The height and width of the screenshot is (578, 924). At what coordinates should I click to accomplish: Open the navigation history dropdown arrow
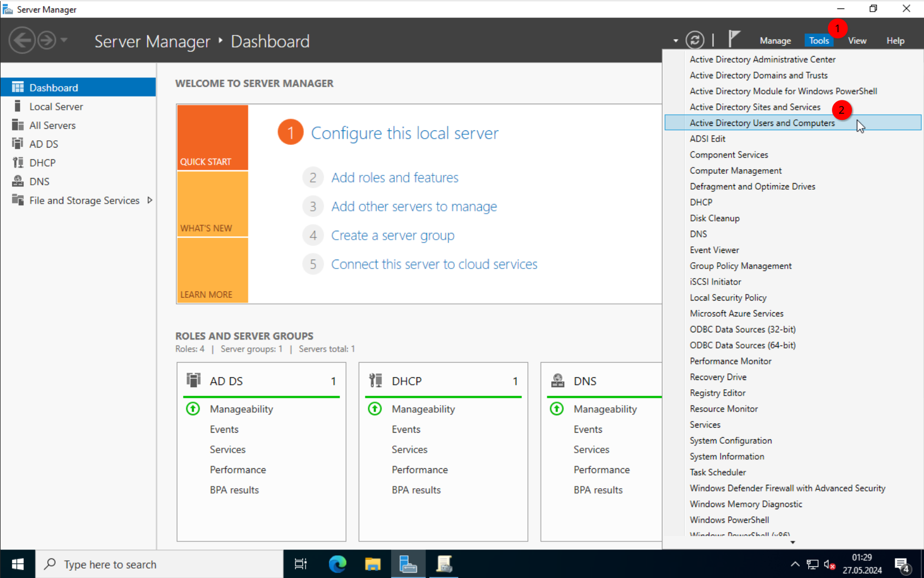[x=64, y=40]
